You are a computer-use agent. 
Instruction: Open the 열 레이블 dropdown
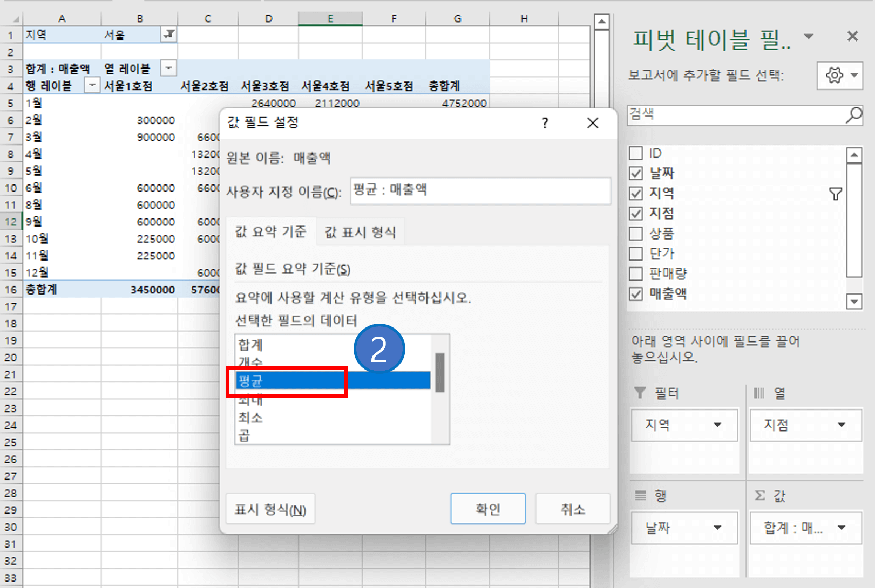click(x=168, y=68)
